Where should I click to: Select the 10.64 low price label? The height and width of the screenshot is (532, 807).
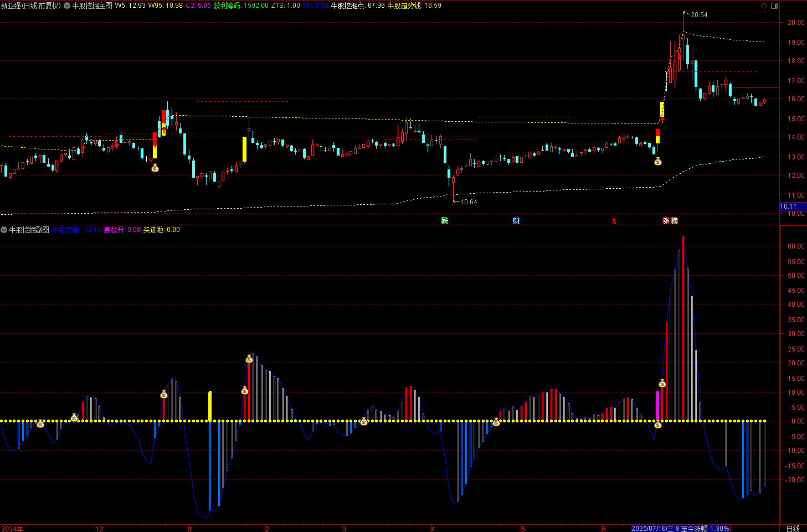(x=469, y=202)
